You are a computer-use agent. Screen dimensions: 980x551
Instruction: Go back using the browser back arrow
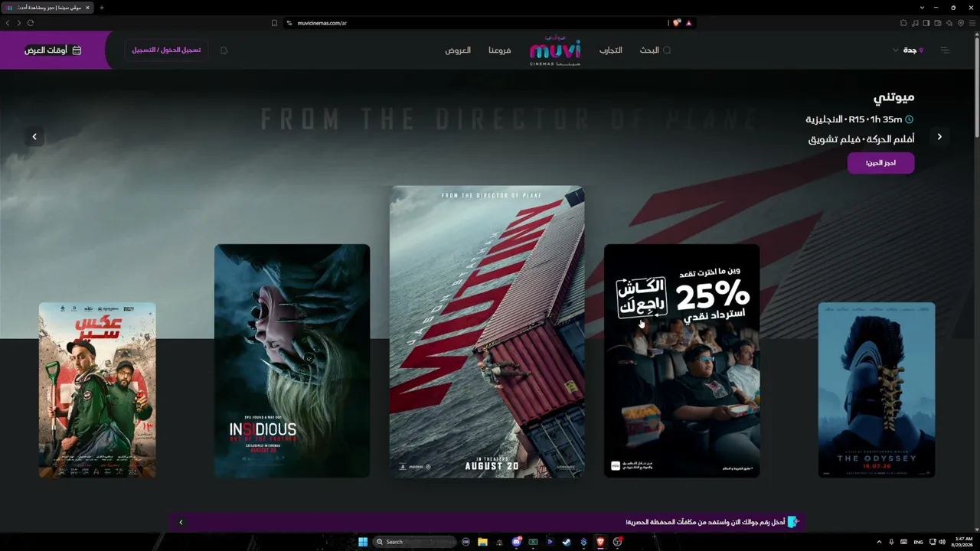pyautogui.click(x=8, y=23)
